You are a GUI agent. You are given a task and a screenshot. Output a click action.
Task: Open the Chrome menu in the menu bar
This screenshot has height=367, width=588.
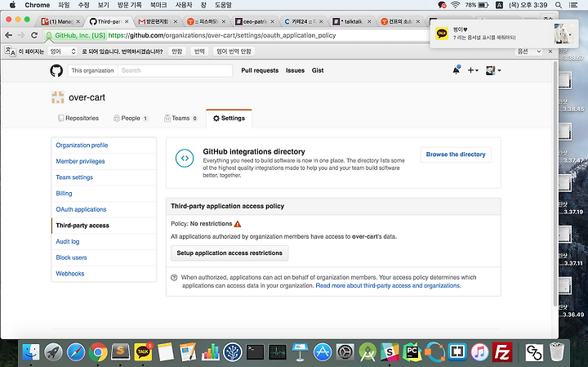[x=37, y=5]
